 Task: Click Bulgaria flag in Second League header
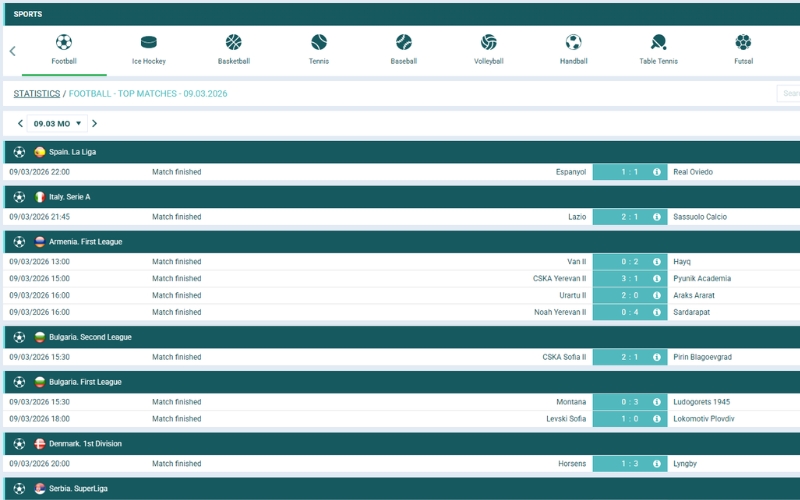(39, 337)
